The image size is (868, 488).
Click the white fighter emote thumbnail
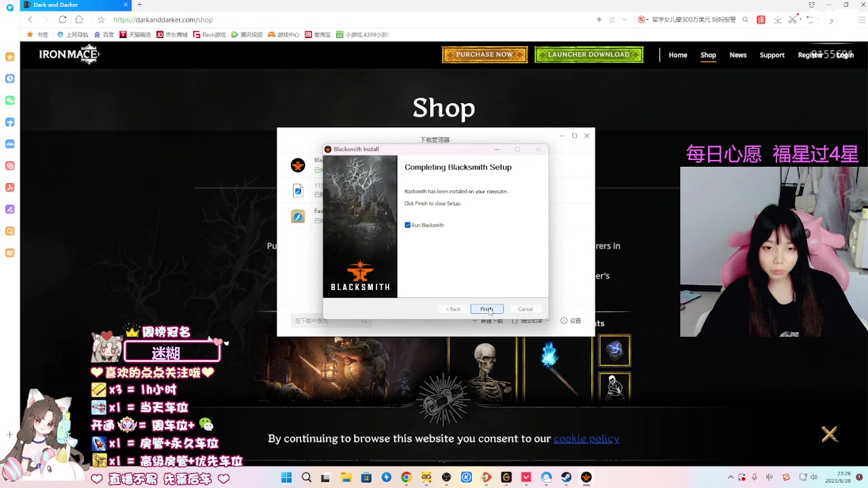coord(614,387)
